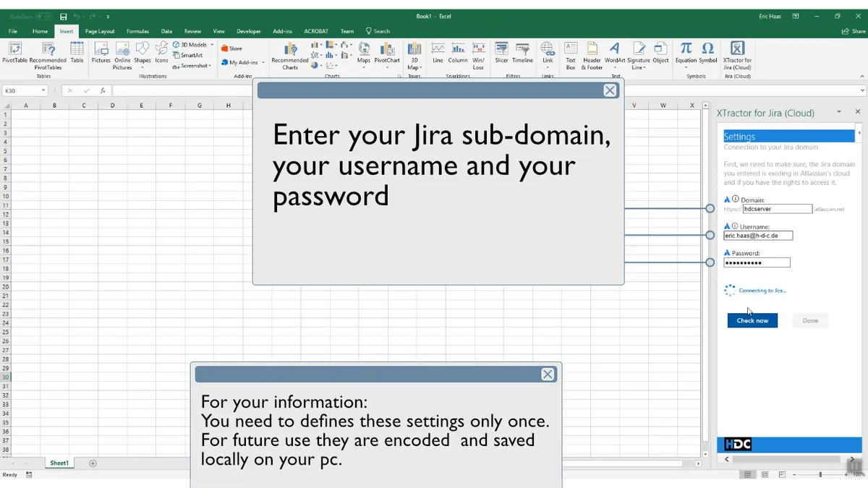Expand the formula bar

(x=862, y=90)
